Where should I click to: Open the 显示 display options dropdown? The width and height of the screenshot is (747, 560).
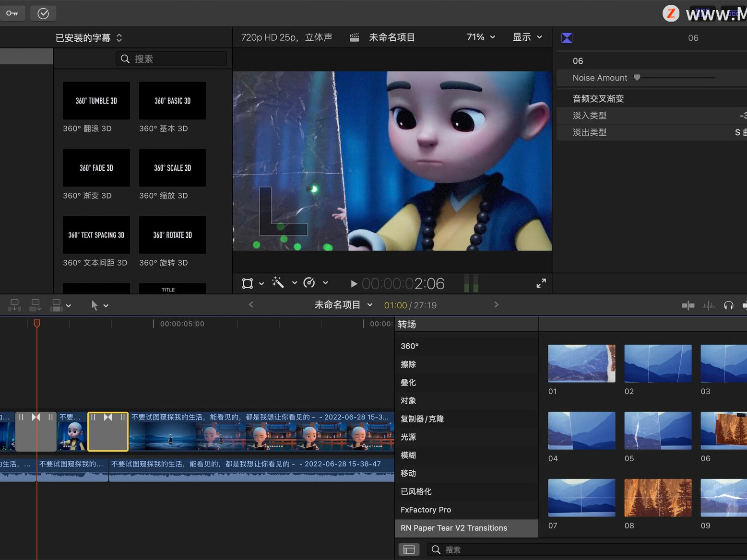(527, 37)
